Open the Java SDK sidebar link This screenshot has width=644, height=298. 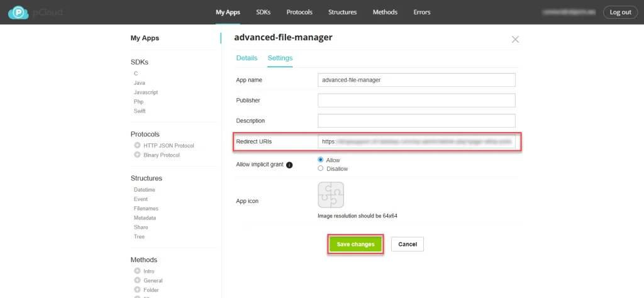click(x=139, y=83)
